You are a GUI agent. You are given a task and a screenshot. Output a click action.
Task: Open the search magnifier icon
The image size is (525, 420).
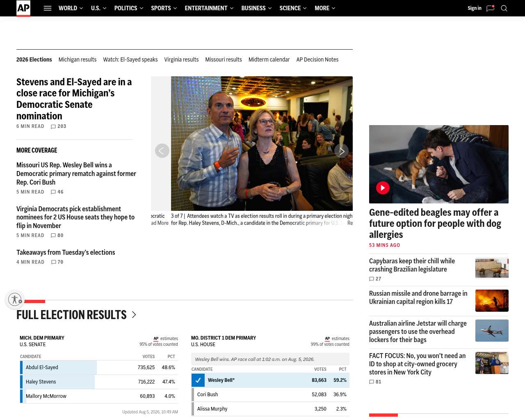pos(504,8)
